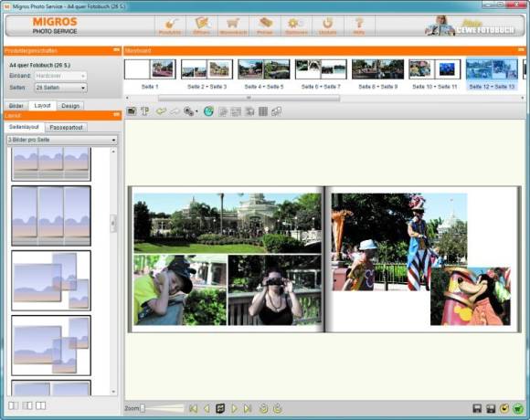Collapse the Storyboard panel
This screenshot has height=420, width=530.
point(522,50)
